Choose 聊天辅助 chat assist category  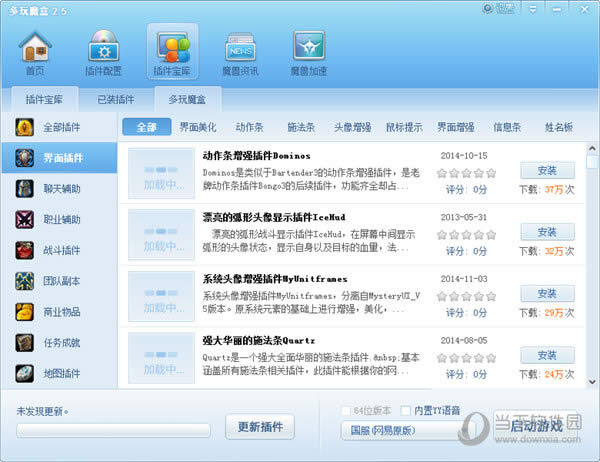pyautogui.click(x=58, y=189)
